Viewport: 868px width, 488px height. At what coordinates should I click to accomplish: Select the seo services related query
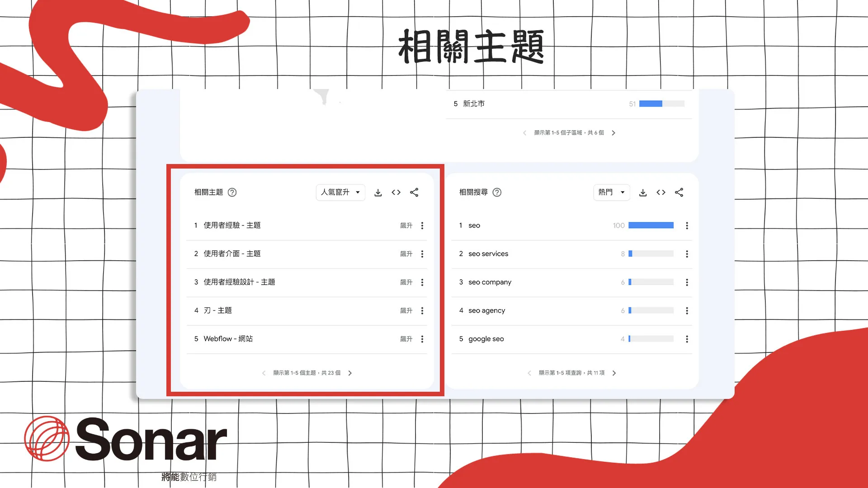tap(488, 254)
